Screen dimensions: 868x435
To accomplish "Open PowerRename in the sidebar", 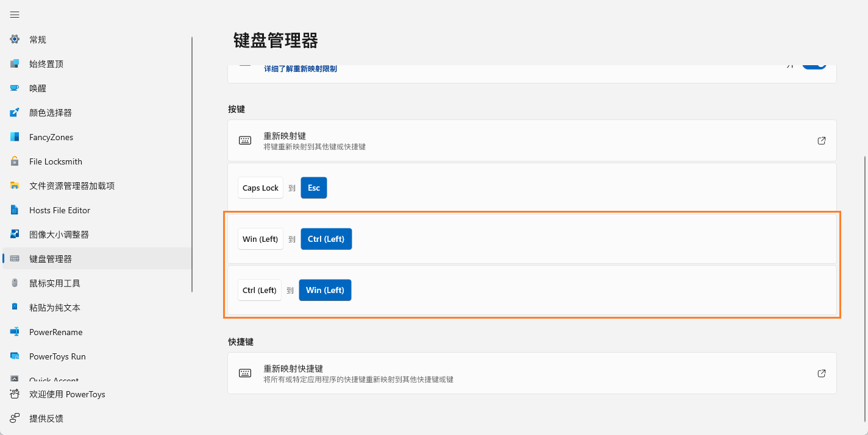I will (55, 332).
